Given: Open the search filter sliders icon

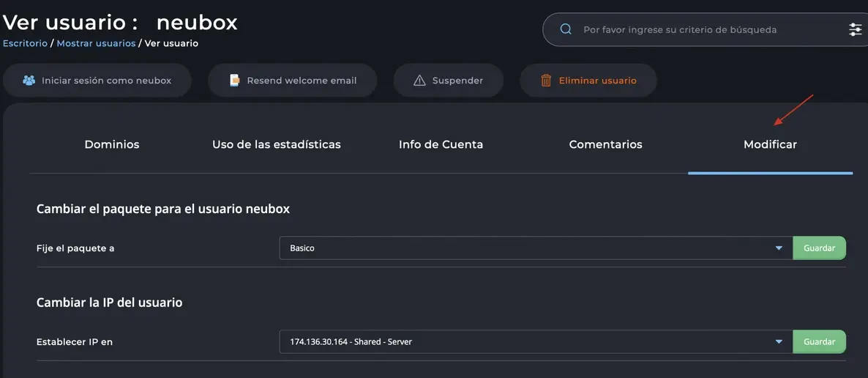Looking at the screenshot, I should click(x=856, y=29).
